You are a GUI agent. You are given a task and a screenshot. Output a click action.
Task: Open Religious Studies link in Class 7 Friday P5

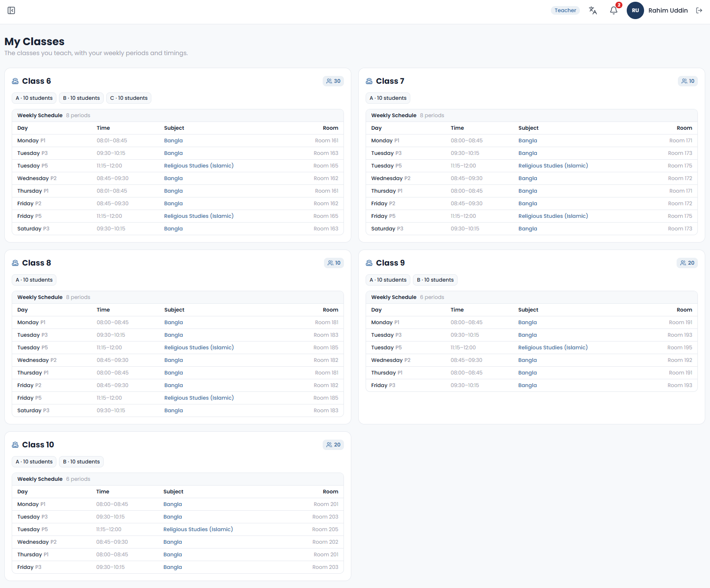pos(553,216)
